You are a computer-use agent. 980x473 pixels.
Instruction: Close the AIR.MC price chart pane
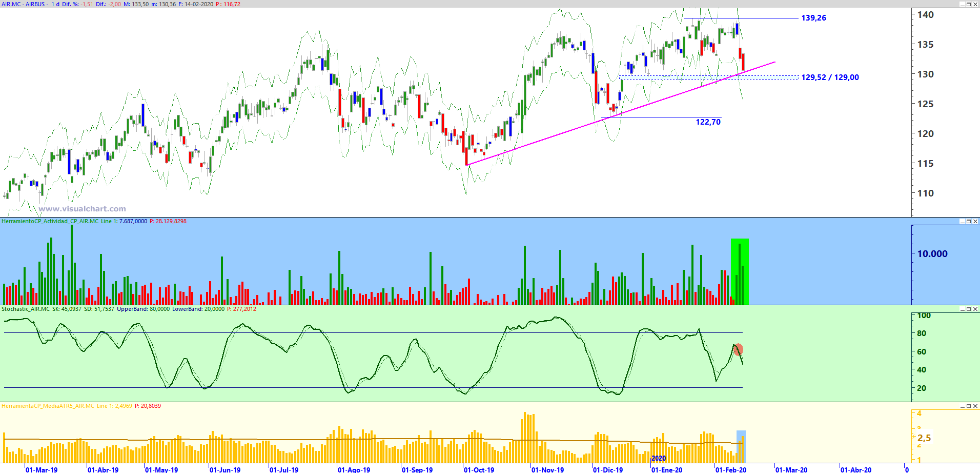tap(975, 4)
